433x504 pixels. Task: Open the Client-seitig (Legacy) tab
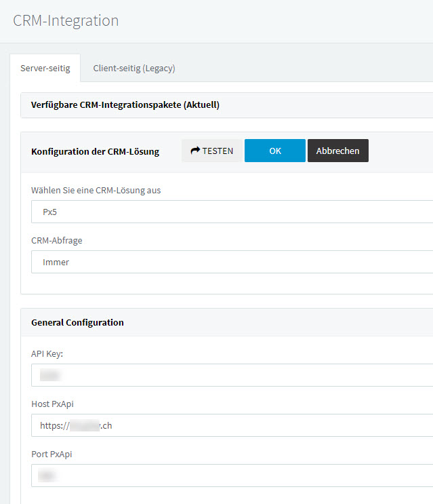pos(134,69)
